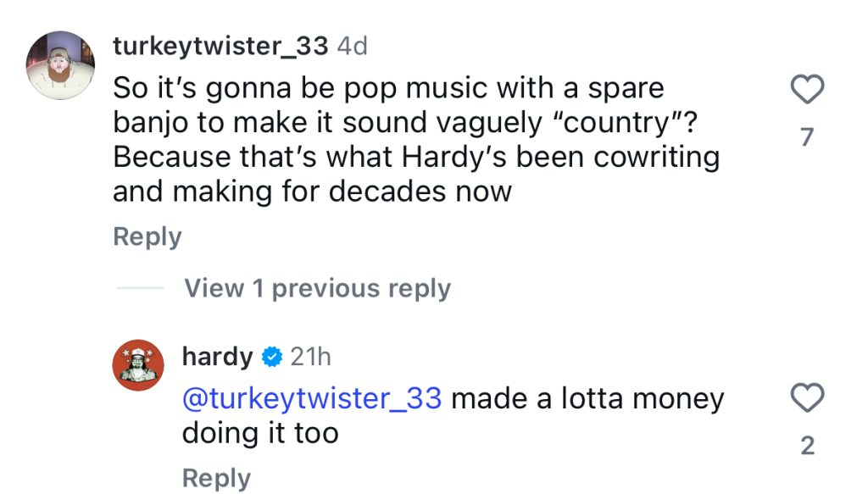Open hardy's red profile avatar
The height and width of the screenshot is (494, 868).
(137, 364)
